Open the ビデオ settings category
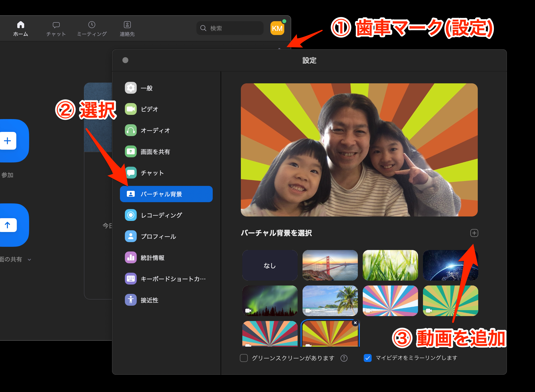 click(x=166, y=109)
